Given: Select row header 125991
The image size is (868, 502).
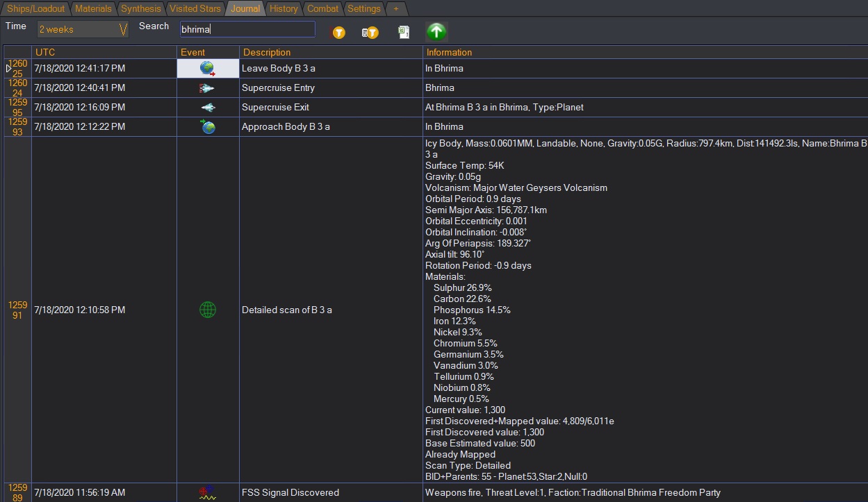Looking at the screenshot, I should (17, 310).
